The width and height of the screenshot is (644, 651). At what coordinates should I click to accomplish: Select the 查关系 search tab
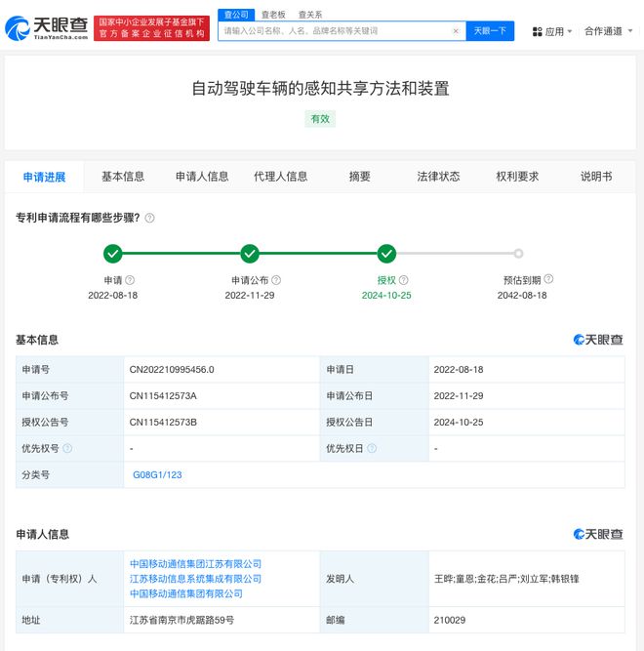[310, 15]
